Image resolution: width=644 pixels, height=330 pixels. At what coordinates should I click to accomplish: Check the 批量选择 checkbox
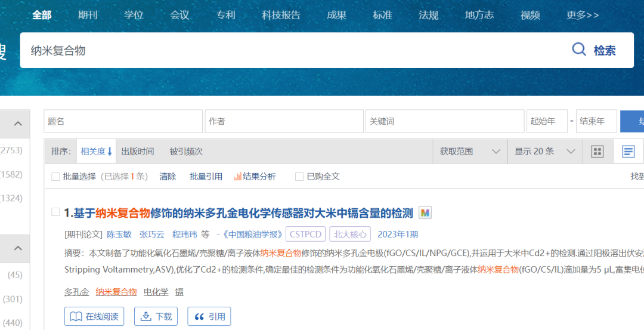55,177
